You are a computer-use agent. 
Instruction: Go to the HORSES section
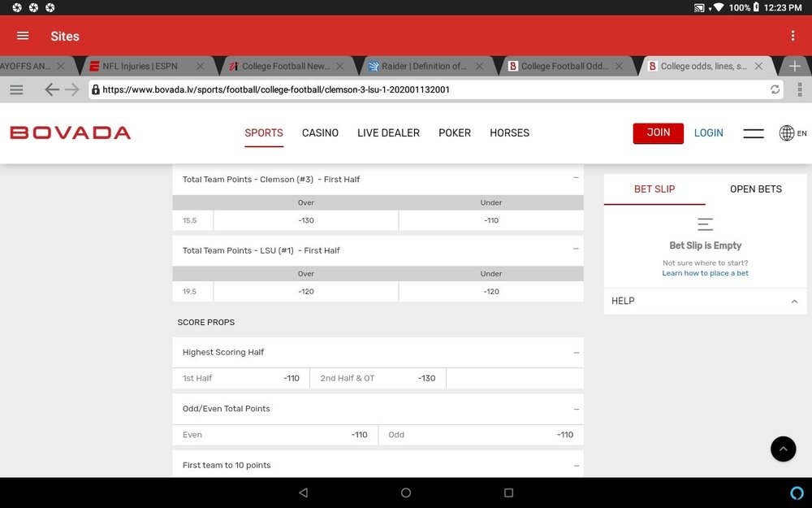point(510,132)
